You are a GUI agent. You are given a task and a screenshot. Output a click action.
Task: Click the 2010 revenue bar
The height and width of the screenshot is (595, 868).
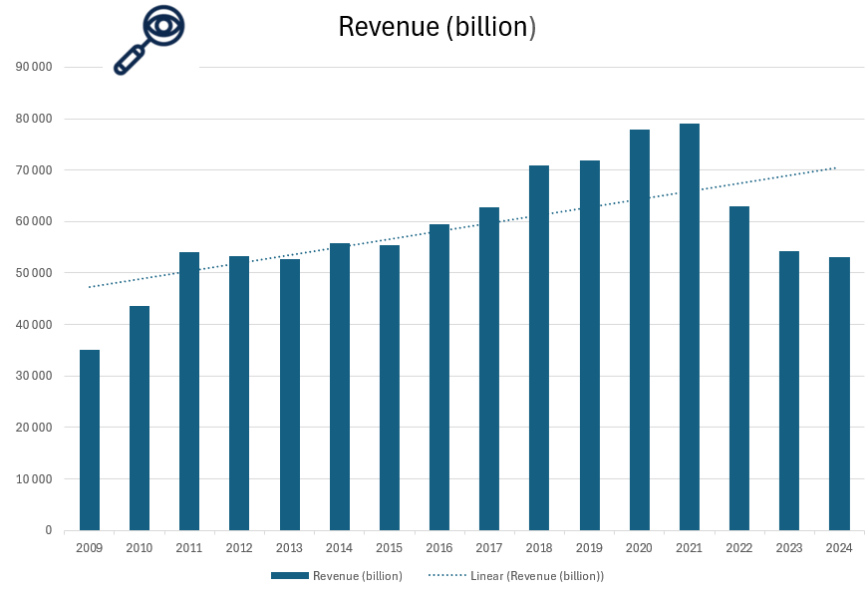pyautogui.click(x=140, y=418)
